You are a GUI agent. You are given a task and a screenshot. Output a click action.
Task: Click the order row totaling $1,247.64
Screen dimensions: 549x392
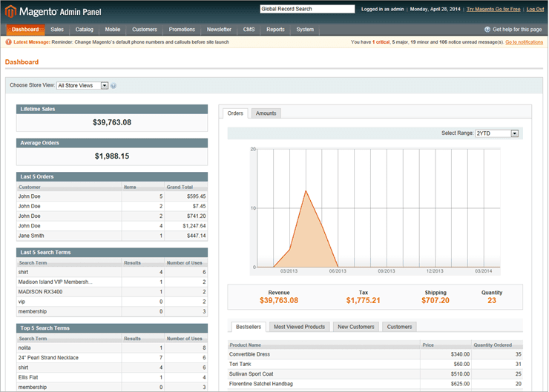112,226
